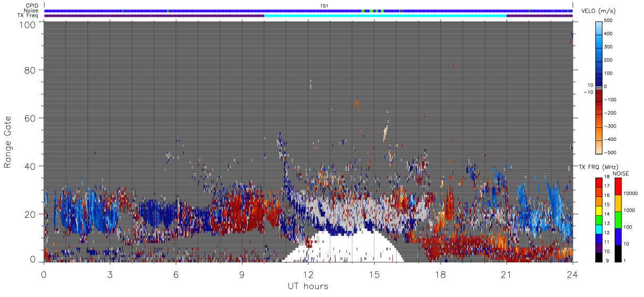Image resolution: width=644 pixels, height=297 pixels.
Task: Click the Noise row label
Action: pyautogui.click(x=32, y=10)
